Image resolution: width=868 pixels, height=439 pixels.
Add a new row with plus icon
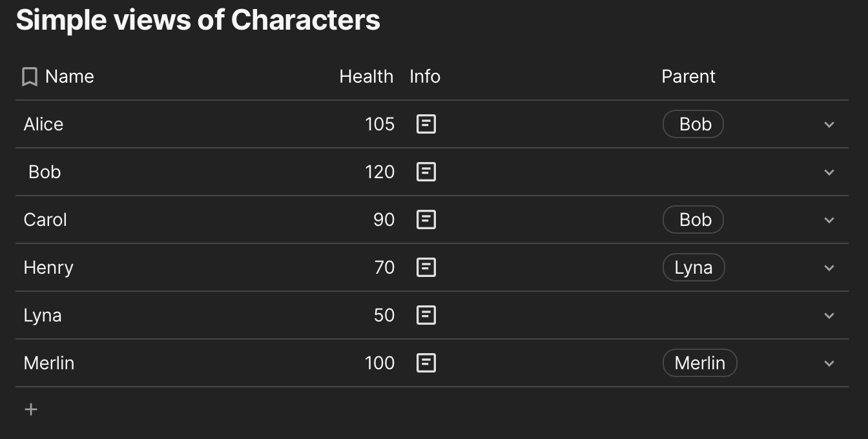[30, 409]
